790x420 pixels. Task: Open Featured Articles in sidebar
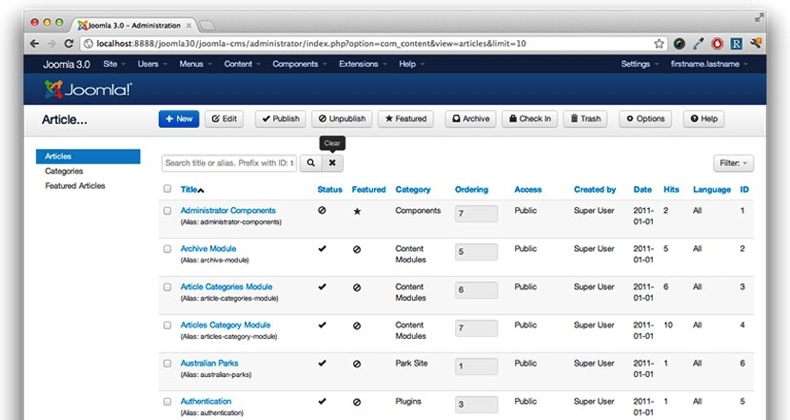click(x=75, y=186)
